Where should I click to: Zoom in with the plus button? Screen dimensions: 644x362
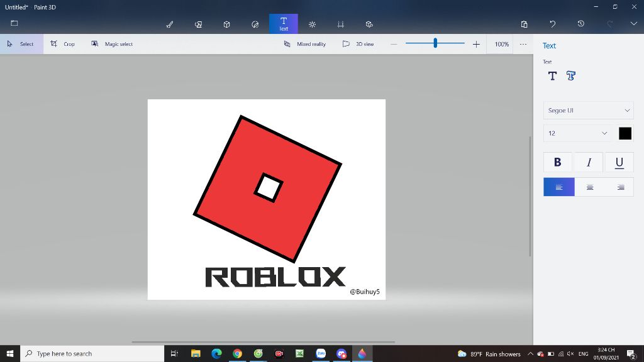pos(476,44)
